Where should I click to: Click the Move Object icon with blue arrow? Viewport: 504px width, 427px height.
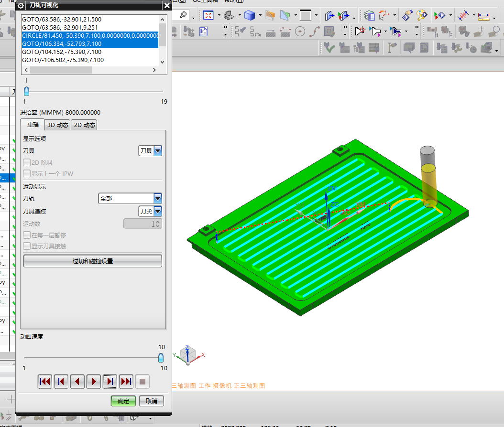(329, 15)
